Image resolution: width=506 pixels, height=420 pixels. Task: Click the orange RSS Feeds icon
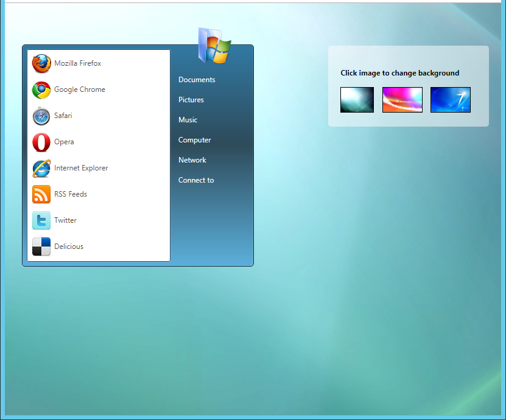click(x=41, y=194)
